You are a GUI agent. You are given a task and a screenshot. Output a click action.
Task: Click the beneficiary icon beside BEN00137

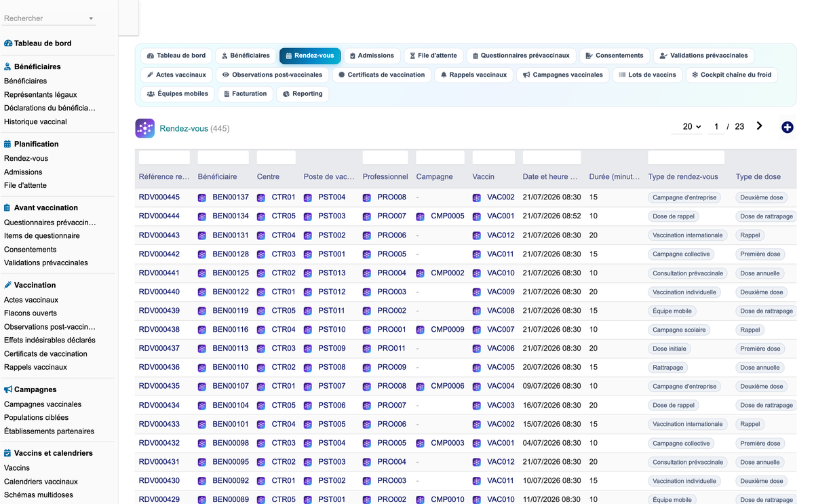pyautogui.click(x=201, y=197)
